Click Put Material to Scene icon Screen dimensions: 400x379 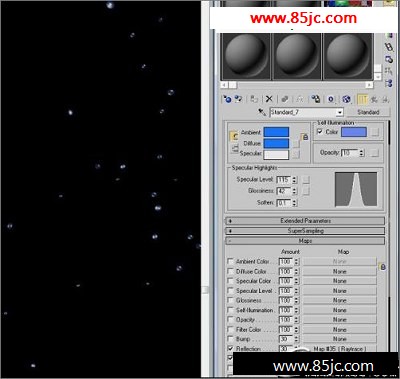[238, 99]
